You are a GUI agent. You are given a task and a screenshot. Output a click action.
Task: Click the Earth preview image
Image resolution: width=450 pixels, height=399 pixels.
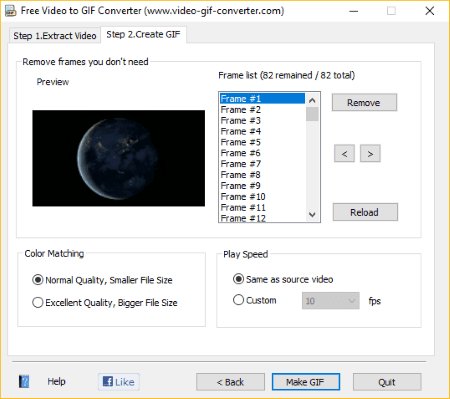coord(119,158)
